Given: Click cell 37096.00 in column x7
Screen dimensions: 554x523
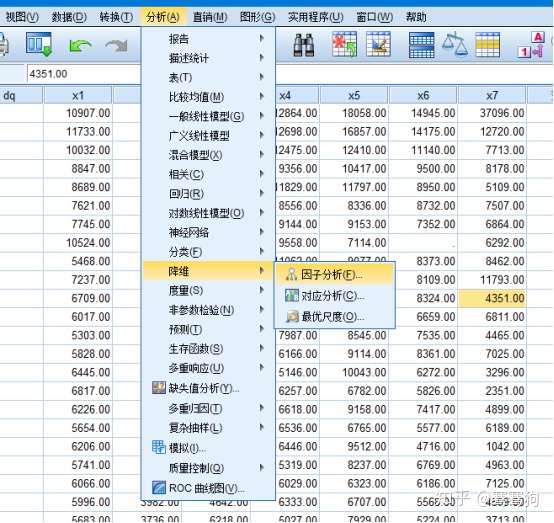Looking at the screenshot, I should pos(492,113).
